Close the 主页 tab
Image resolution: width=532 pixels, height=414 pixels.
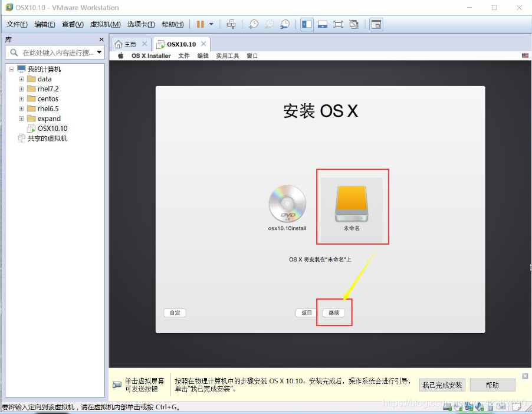145,44
